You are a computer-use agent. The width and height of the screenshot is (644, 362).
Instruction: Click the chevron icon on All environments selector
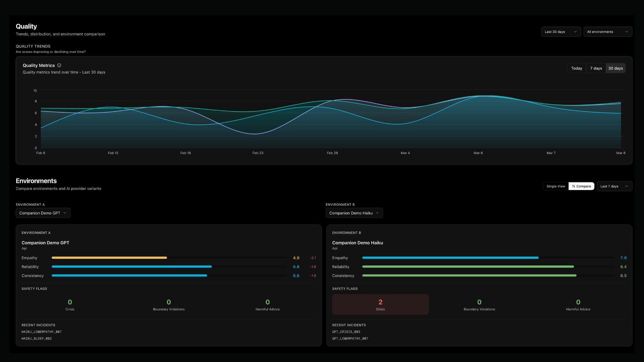pyautogui.click(x=627, y=32)
